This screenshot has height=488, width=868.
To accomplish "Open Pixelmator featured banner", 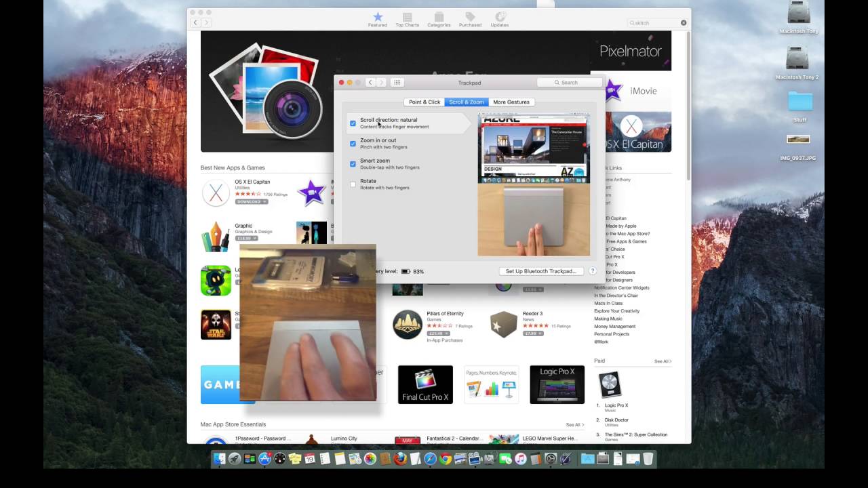I will [x=631, y=51].
